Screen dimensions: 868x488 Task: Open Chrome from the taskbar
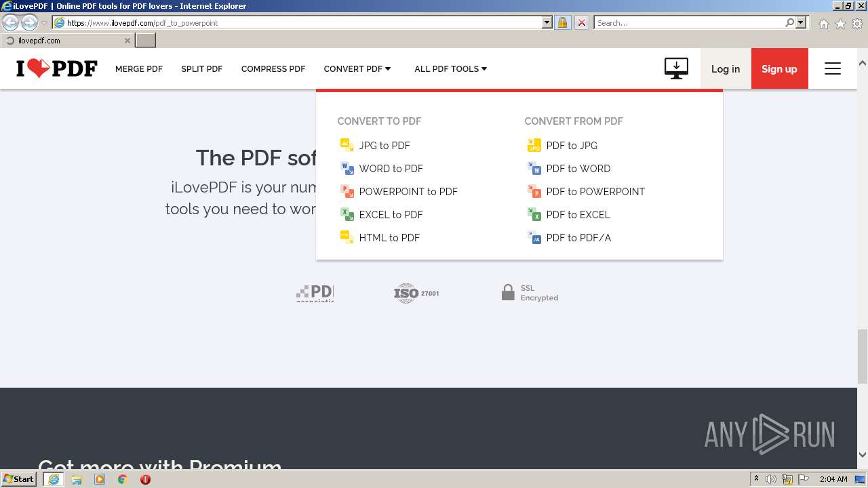click(x=123, y=479)
